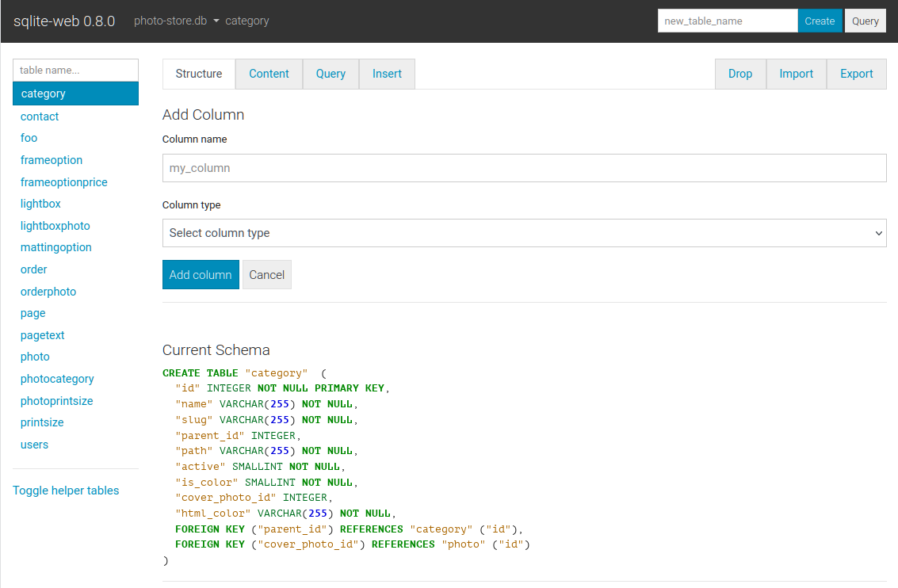The height and width of the screenshot is (588, 898).
Task: Click the "slug" VARCHAR(255) schema line
Action: click(266, 420)
